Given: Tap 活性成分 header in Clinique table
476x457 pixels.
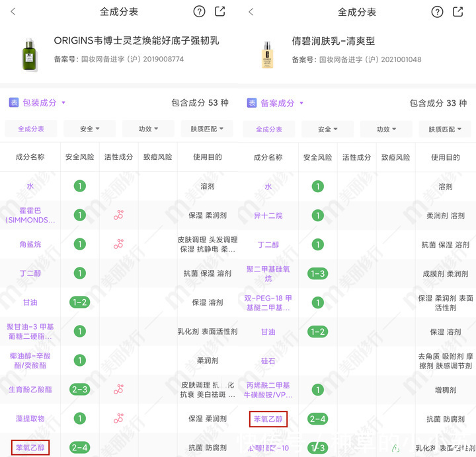Looking at the screenshot, I should click(x=357, y=157).
